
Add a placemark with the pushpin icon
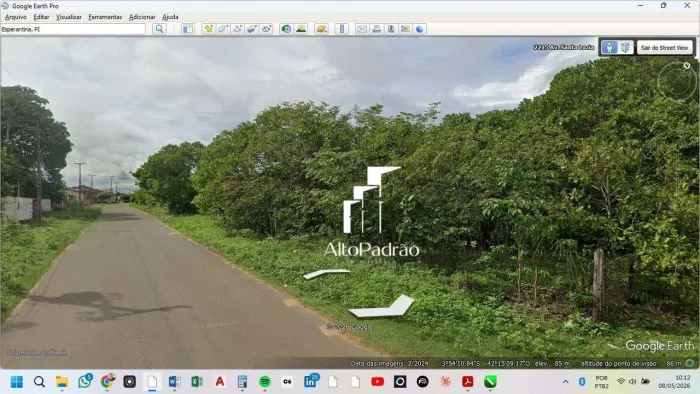click(x=208, y=29)
